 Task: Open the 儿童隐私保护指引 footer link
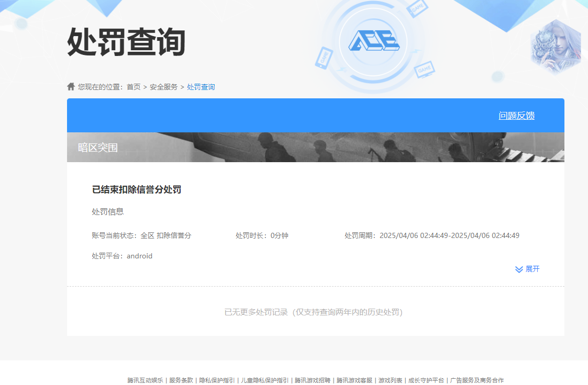(x=265, y=380)
